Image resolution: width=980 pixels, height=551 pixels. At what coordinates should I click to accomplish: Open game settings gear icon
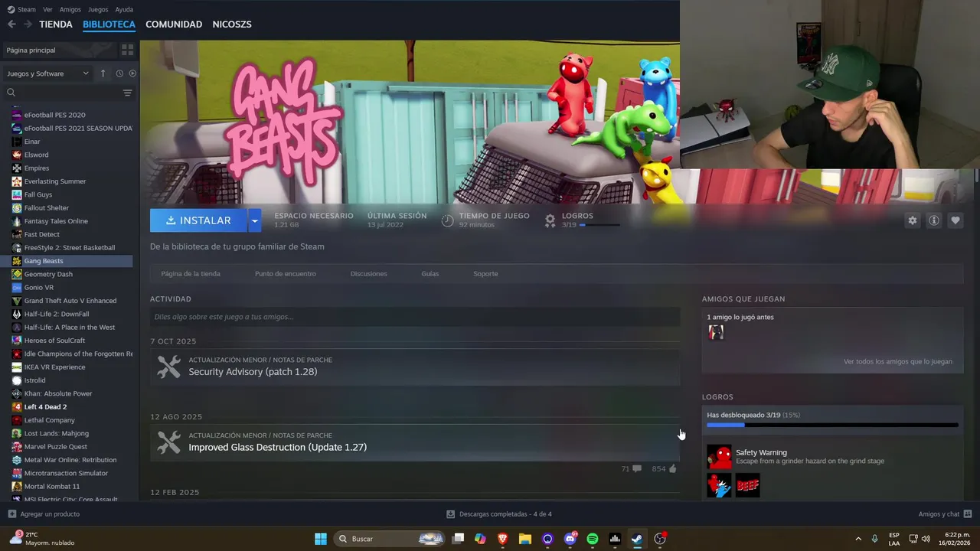click(912, 220)
